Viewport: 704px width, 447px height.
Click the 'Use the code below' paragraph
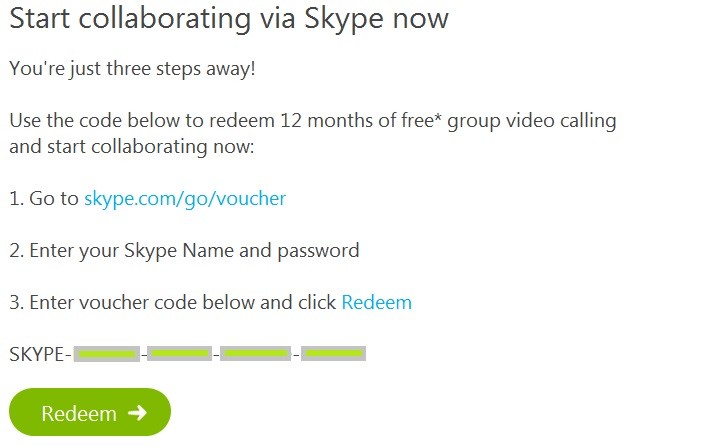pos(312,134)
